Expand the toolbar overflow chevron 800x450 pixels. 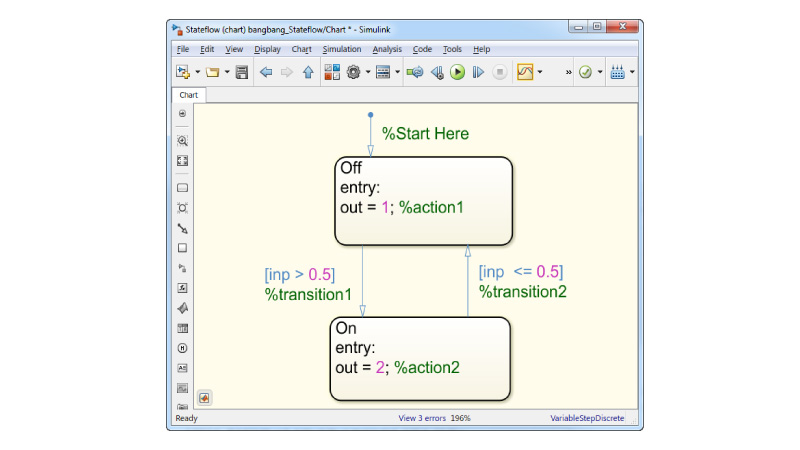point(569,72)
